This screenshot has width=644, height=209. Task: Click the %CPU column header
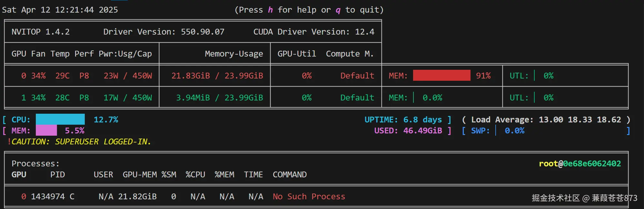195,174
